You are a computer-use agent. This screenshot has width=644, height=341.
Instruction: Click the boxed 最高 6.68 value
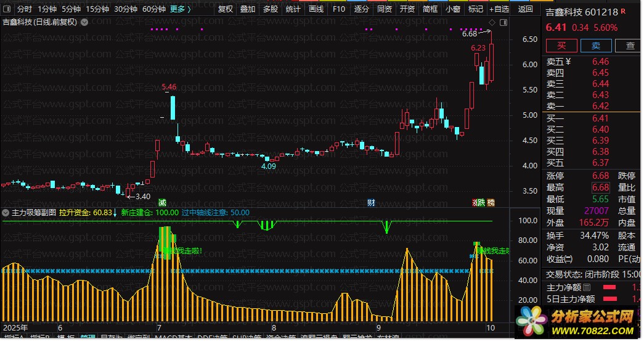(600, 187)
